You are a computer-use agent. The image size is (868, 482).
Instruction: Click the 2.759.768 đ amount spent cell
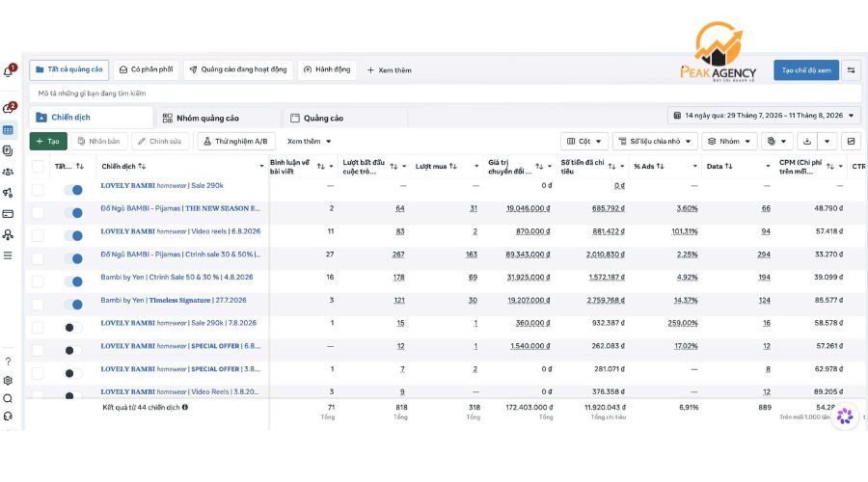(x=606, y=301)
